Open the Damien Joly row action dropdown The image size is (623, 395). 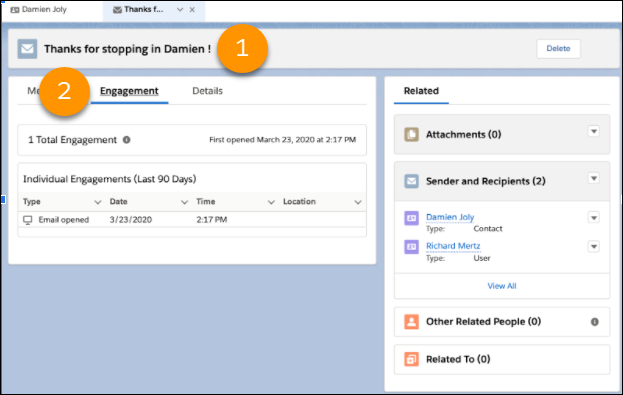[594, 218]
